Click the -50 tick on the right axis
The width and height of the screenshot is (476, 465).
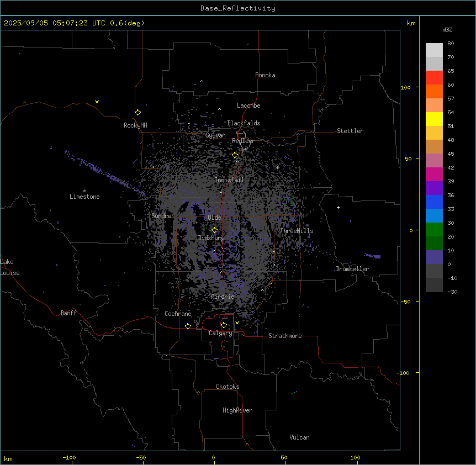[405, 302]
